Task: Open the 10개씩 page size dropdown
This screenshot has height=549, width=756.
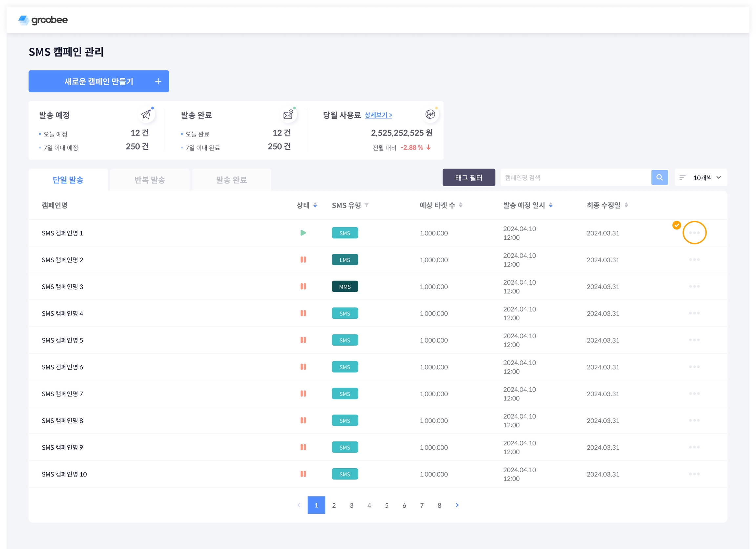Action: 701,177
